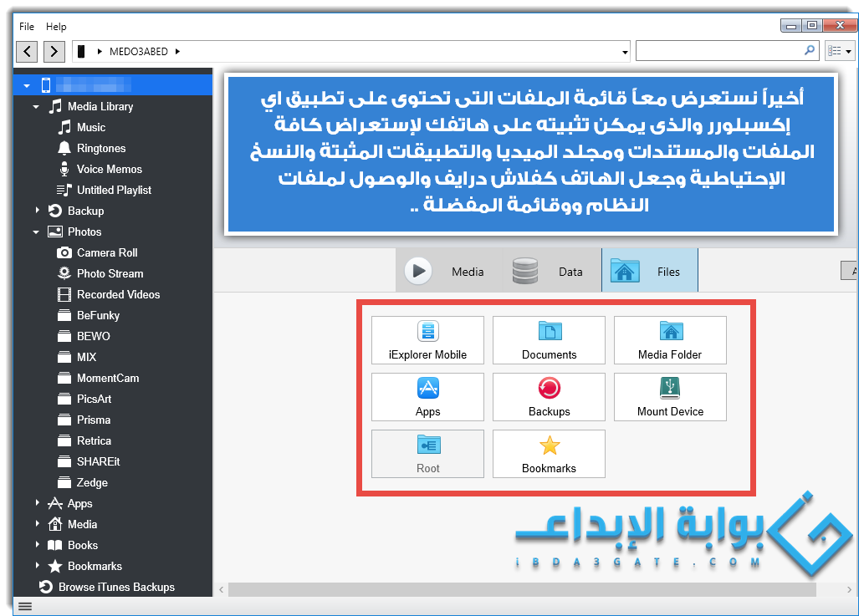Viewport: 859px width, 616px height.
Task: Go forward with the right arrow button
Action: pos(54,52)
